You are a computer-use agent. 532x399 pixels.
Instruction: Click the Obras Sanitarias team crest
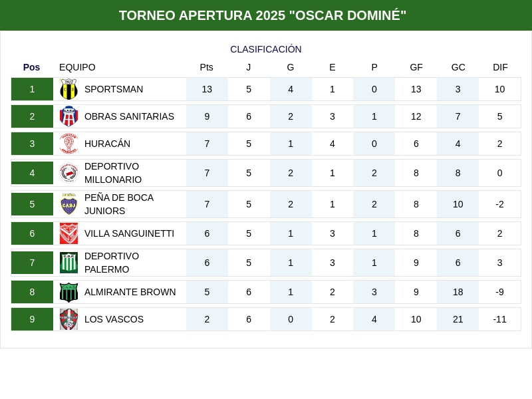(x=68, y=116)
